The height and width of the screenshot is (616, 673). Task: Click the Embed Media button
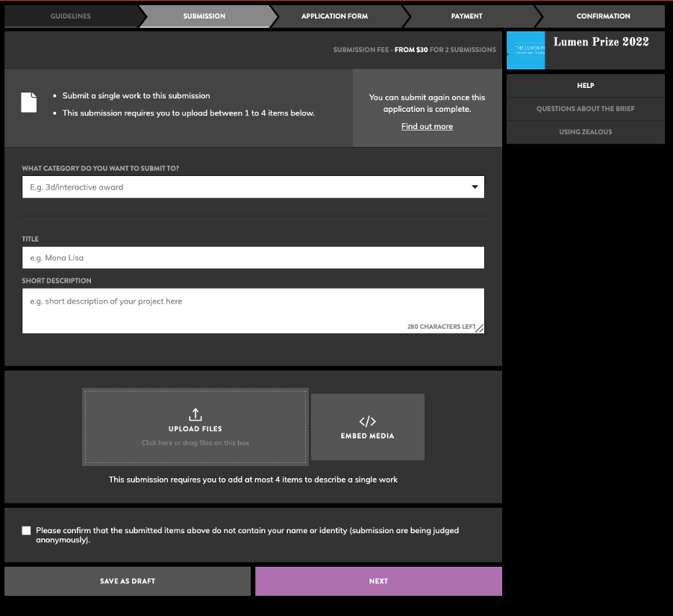click(x=367, y=427)
